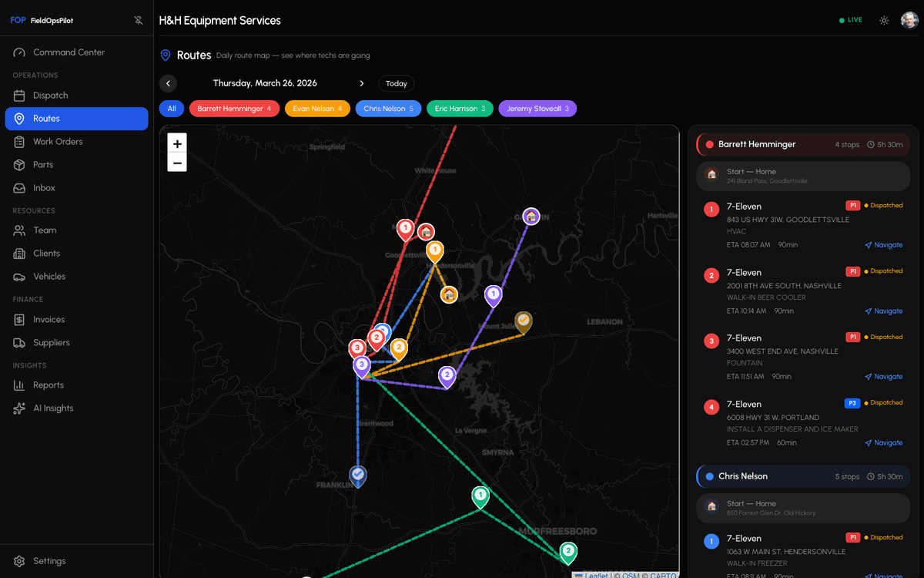Switch theme using the sun icon
924x578 pixels.
coord(884,20)
